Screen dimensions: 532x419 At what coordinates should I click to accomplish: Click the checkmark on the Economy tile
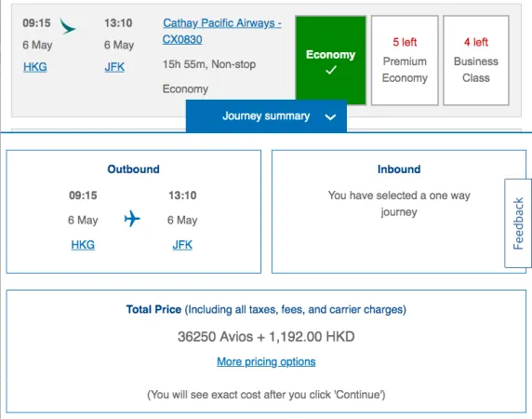[x=331, y=70]
